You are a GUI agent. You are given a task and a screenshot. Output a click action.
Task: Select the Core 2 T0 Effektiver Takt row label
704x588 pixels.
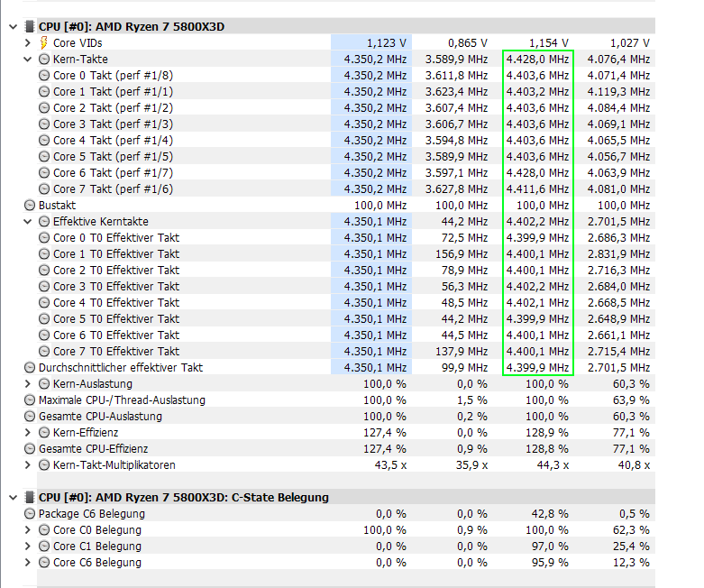(x=116, y=270)
